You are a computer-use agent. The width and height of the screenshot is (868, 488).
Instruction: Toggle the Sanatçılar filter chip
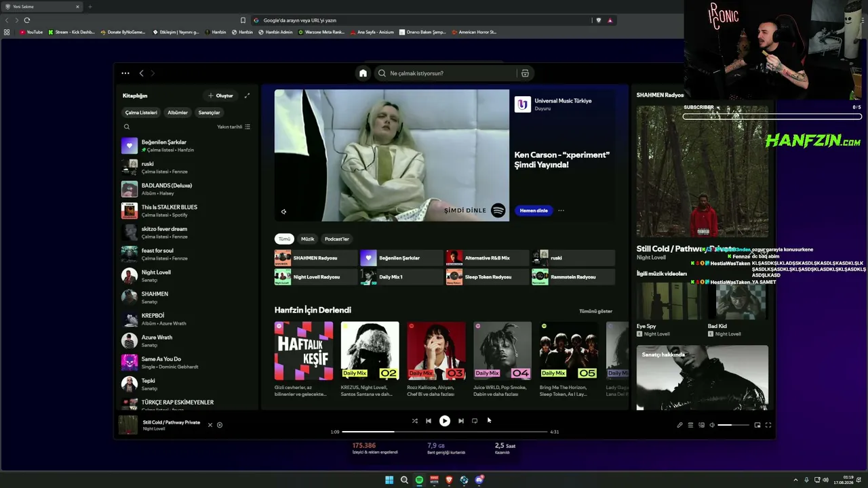coord(209,113)
